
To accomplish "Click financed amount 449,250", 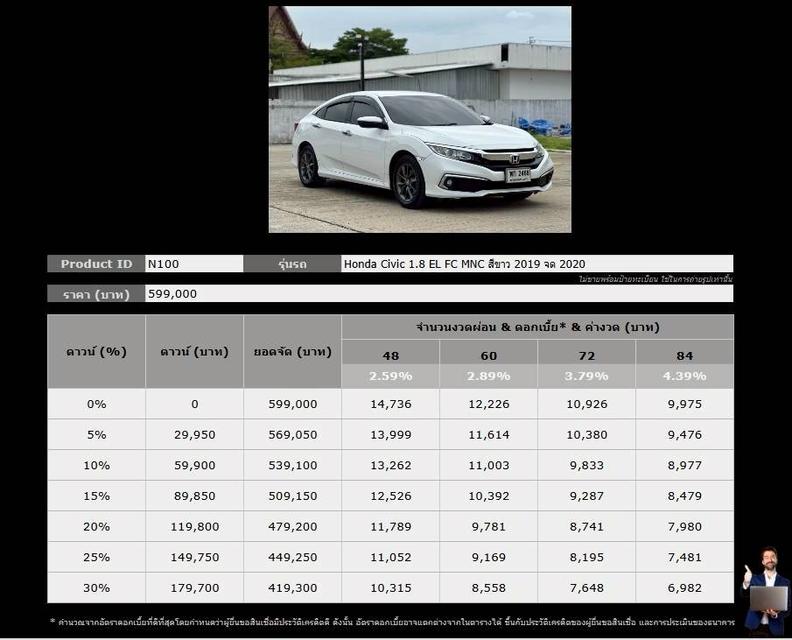I will 292,557.
